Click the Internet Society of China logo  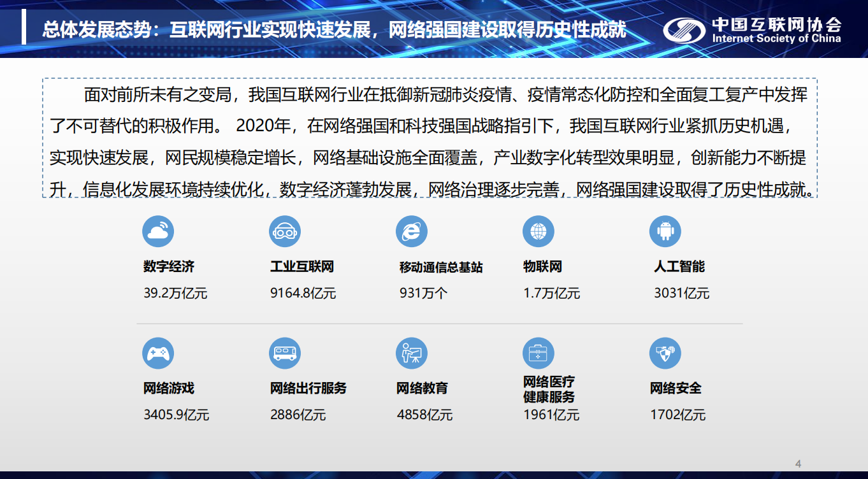point(752,30)
